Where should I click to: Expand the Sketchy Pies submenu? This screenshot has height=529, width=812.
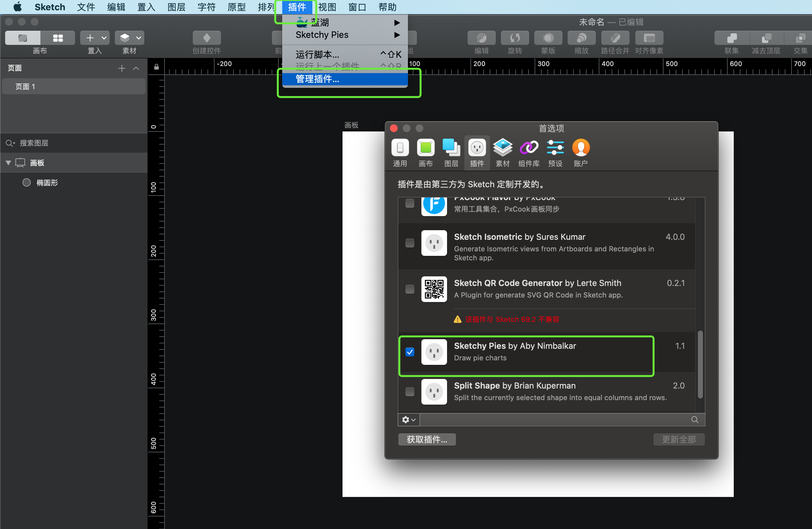[x=345, y=35]
